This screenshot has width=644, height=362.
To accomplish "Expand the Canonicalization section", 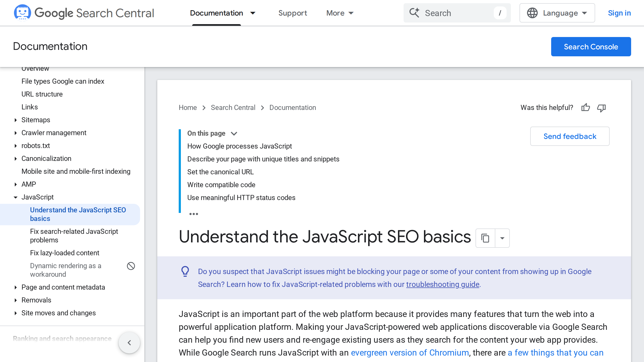I will point(16,159).
